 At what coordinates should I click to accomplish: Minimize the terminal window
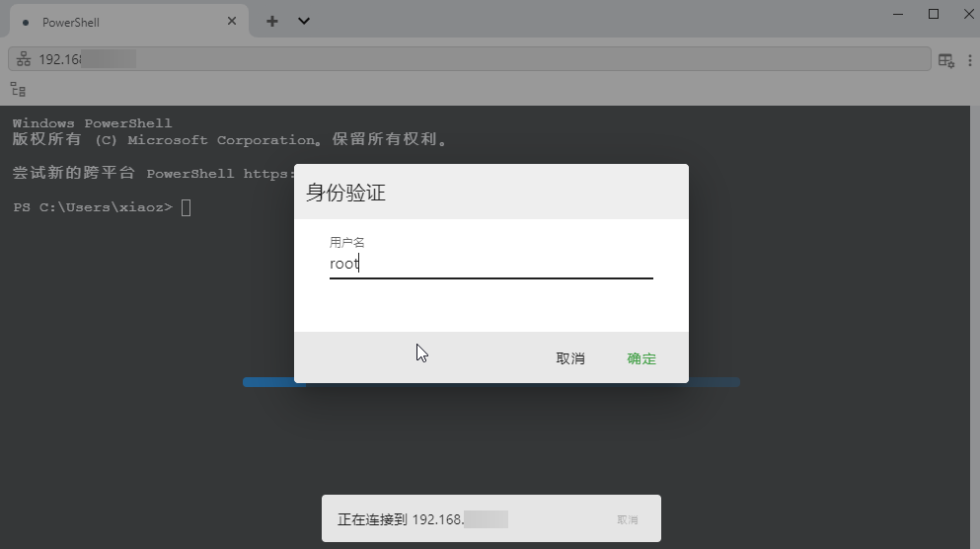pyautogui.click(x=899, y=14)
